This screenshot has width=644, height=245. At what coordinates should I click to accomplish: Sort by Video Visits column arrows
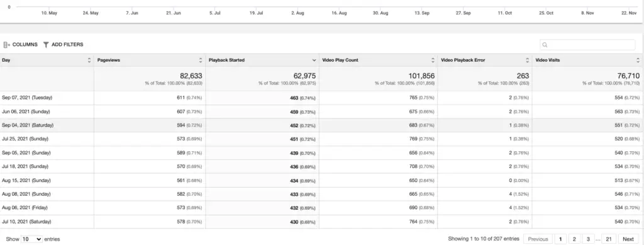point(638,60)
